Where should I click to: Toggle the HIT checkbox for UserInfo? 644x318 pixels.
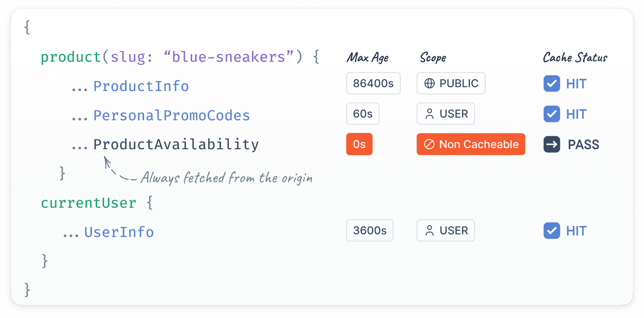[x=552, y=231]
